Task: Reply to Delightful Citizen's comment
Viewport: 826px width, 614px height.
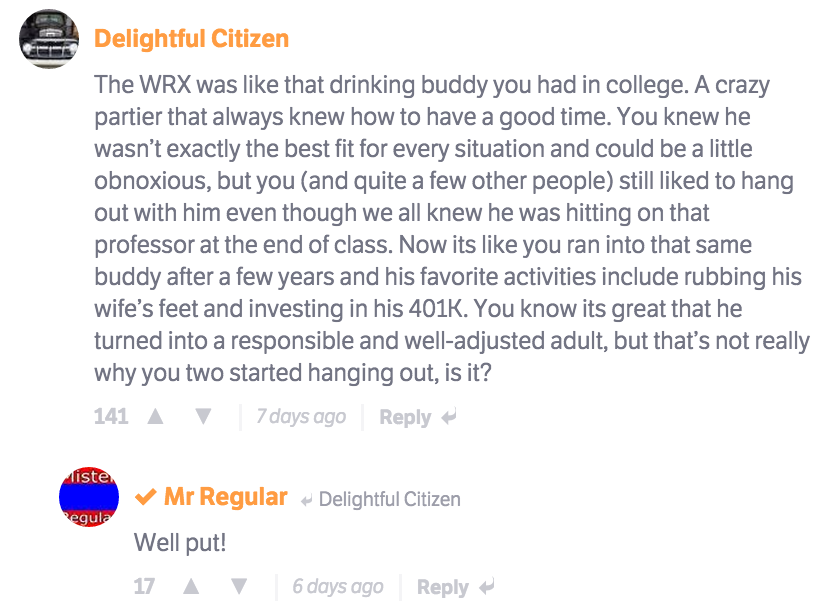Action: 405,418
